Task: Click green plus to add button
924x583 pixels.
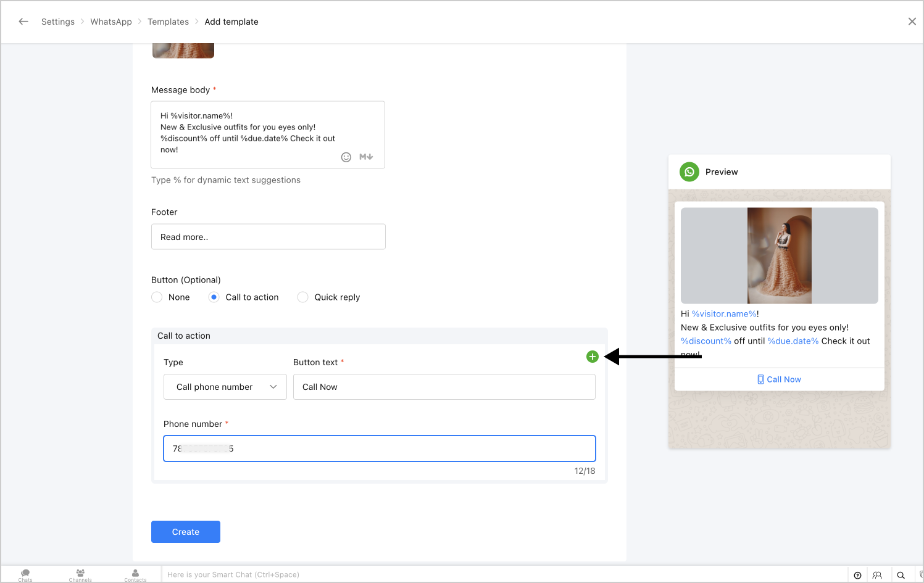Action: 593,357
